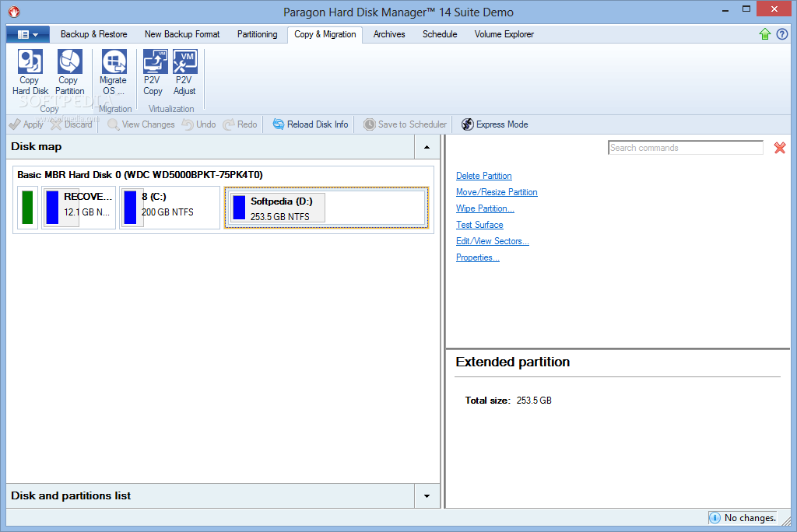Open the New Backup Format tab
The image size is (797, 532).
pyautogui.click(x=182, y=34)
